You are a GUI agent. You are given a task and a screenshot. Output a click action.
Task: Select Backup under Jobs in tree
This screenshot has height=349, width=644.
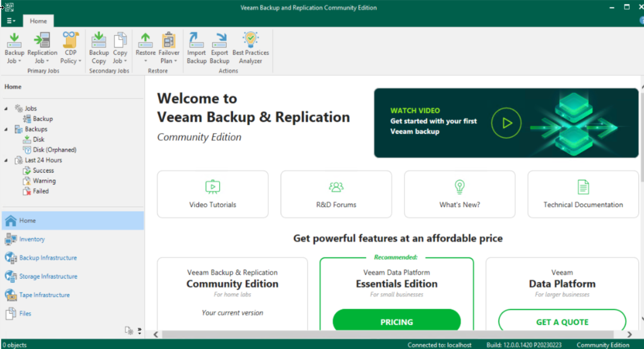[38, 119]
